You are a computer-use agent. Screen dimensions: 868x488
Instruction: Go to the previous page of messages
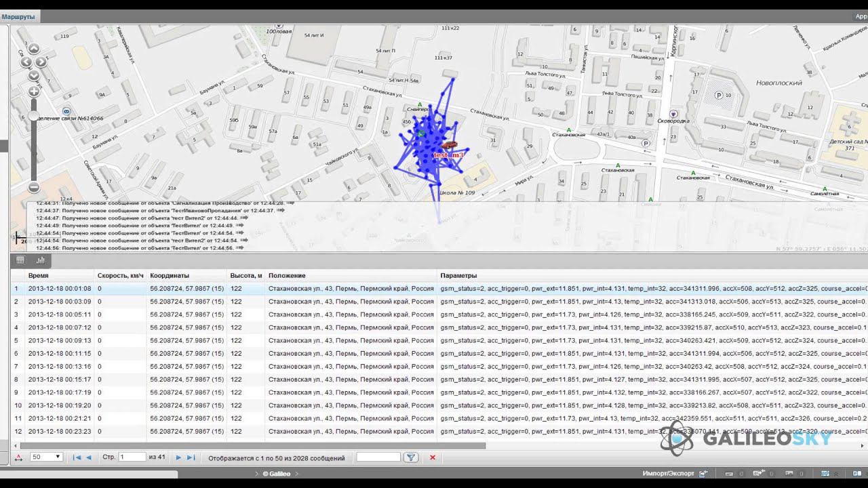pyautogui.click(x=89, y=457)
